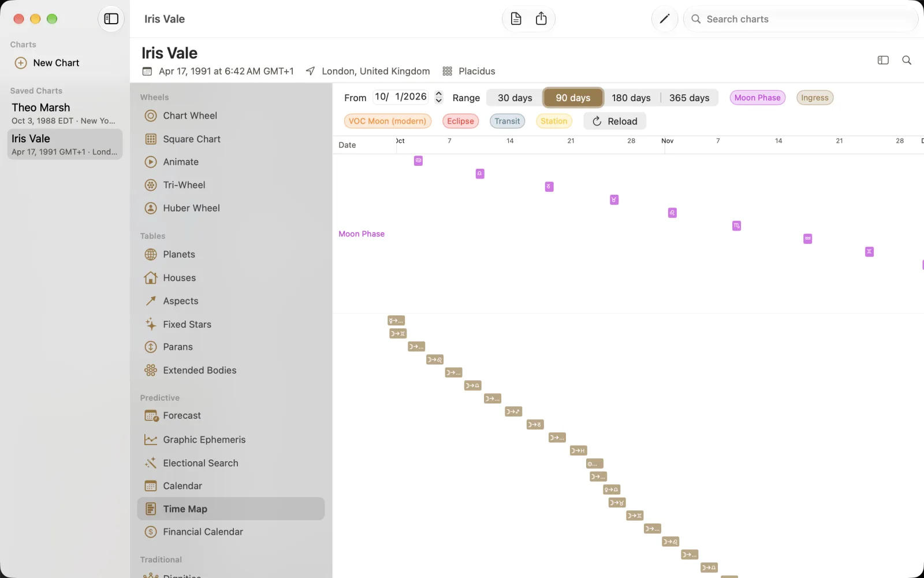Toggle the VOC Moon (modern) filter

coord(388,121)
